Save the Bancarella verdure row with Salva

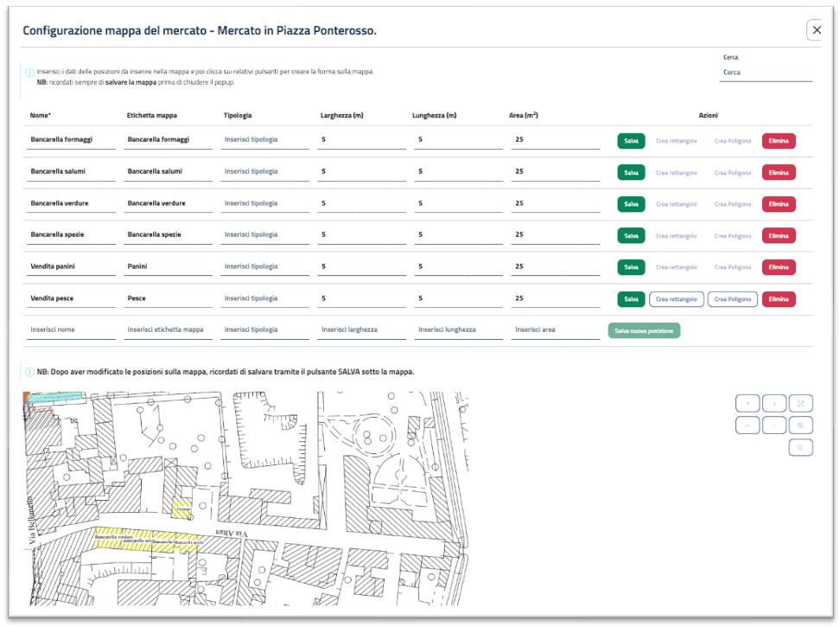(630, 203)
